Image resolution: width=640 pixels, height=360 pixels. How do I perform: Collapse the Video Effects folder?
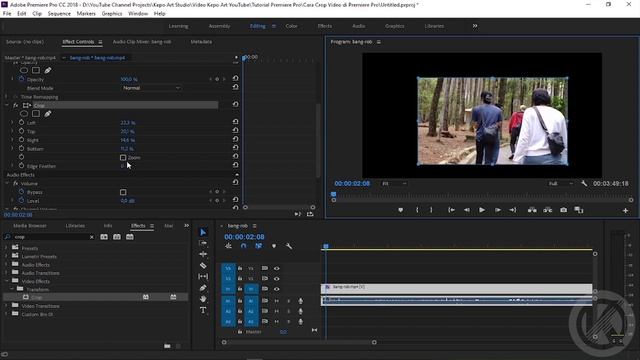[6, 281]
